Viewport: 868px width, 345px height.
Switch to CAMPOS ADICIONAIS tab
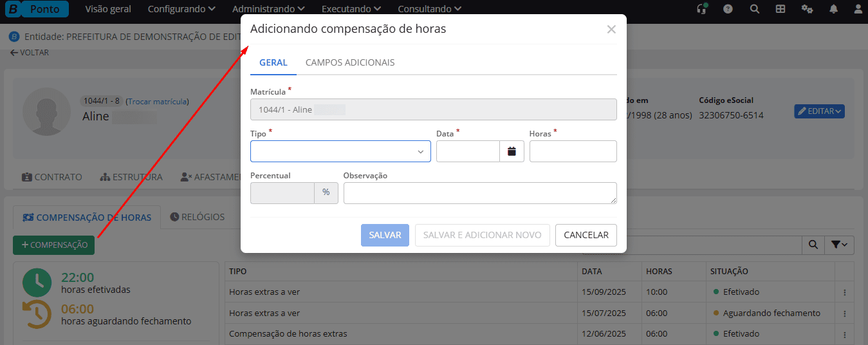(x=350, y=62)
